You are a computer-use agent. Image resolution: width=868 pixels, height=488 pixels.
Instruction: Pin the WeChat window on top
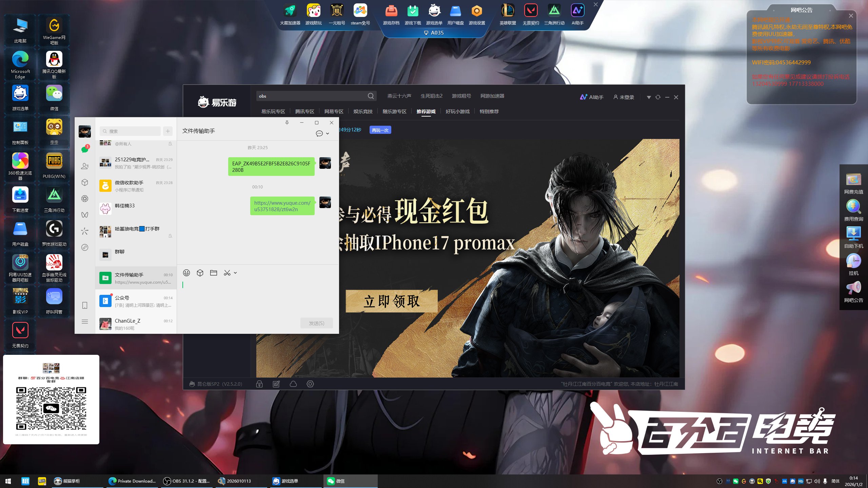click(287, 123)
